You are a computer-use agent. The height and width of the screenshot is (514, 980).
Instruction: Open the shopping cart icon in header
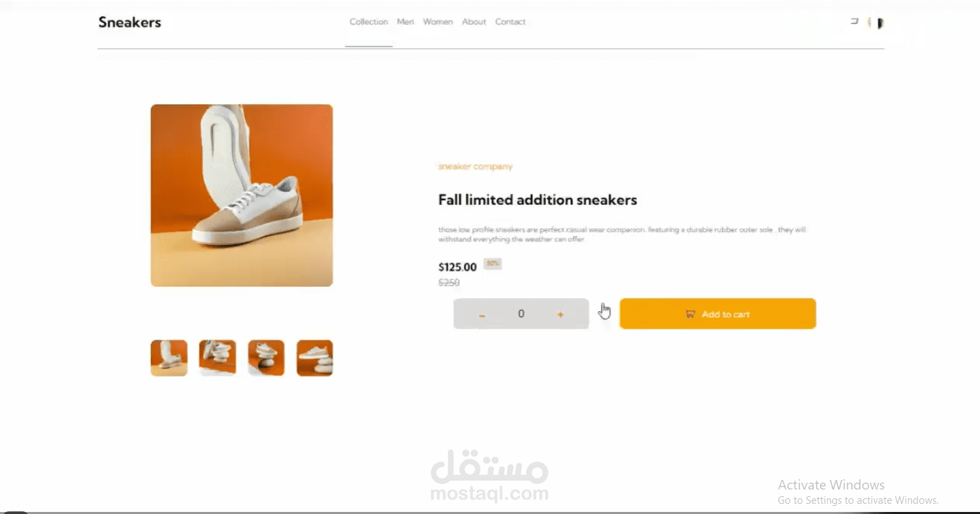point(854,22)
